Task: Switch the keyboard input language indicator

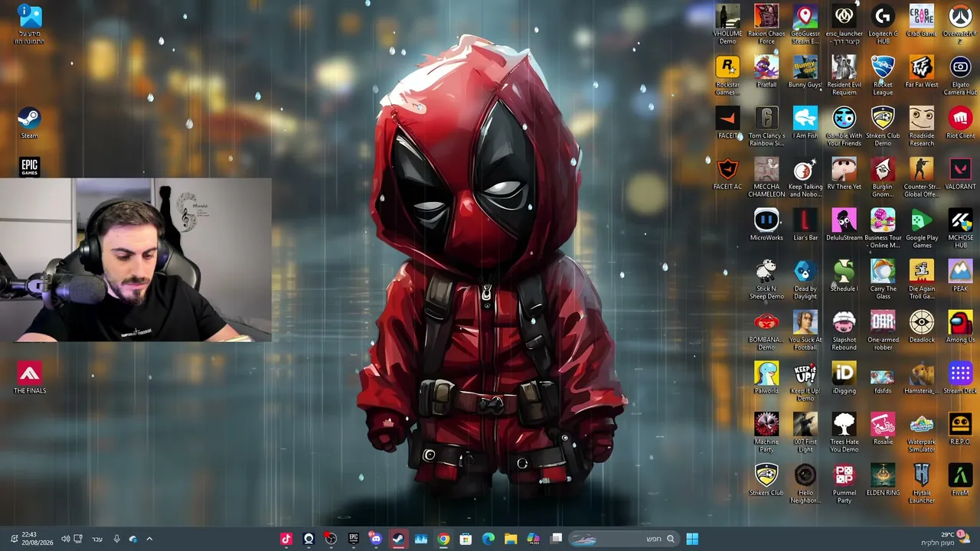Action: coord(97,539)
